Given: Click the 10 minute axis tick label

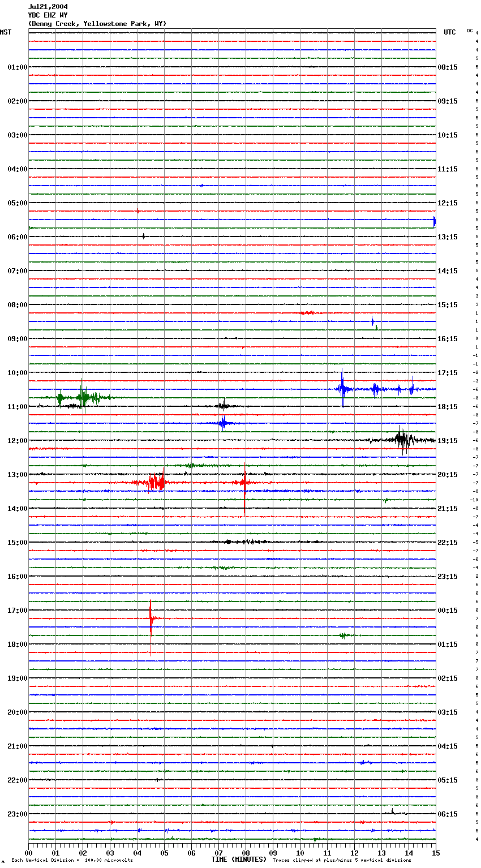Looking at the screenshot, I should (x=300, y=853).
